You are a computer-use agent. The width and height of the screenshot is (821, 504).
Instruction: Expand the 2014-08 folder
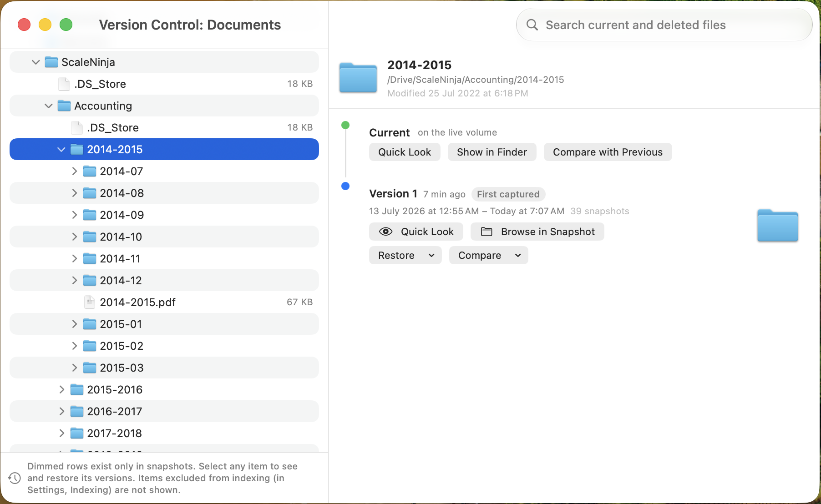(x=74, y=193)
